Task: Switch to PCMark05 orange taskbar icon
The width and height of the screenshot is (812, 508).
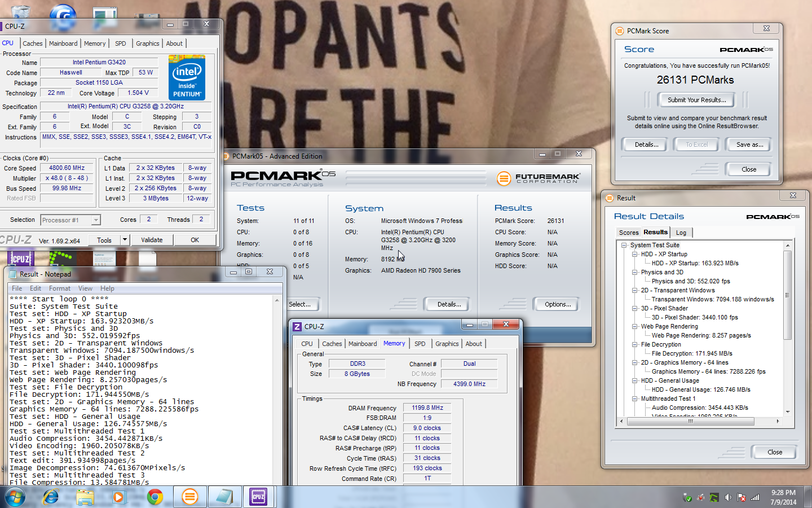Action: coord(190,497)
